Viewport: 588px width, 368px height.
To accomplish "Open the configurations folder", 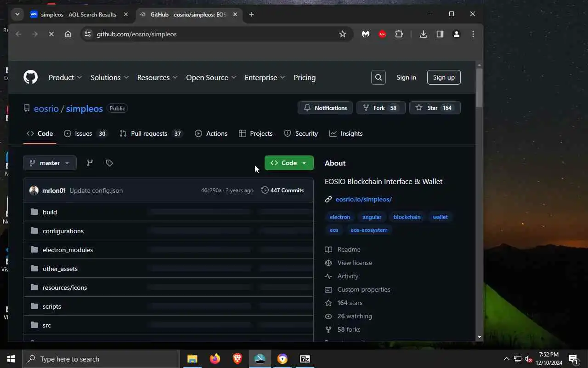I will pyautogui.click(x=63, y=231).
